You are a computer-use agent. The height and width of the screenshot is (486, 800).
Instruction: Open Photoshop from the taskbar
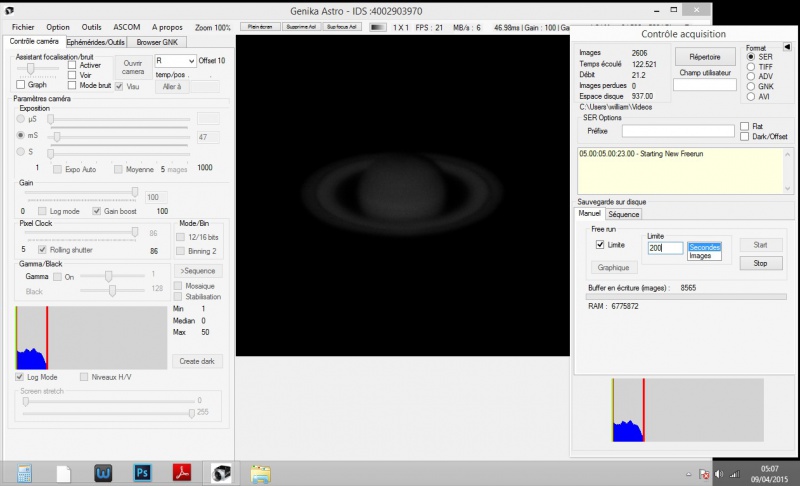(x=142, y=471)
